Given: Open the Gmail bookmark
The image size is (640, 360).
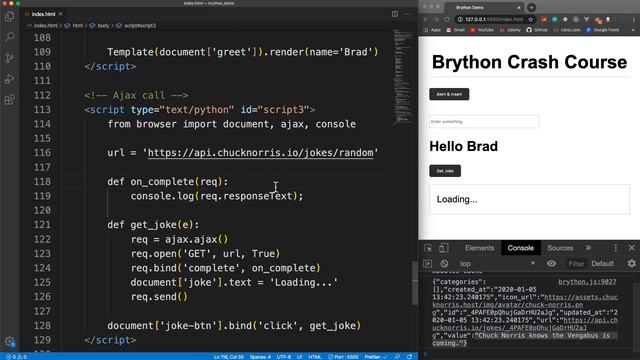Looking at the screenshot, I should [x=456, y=30].
